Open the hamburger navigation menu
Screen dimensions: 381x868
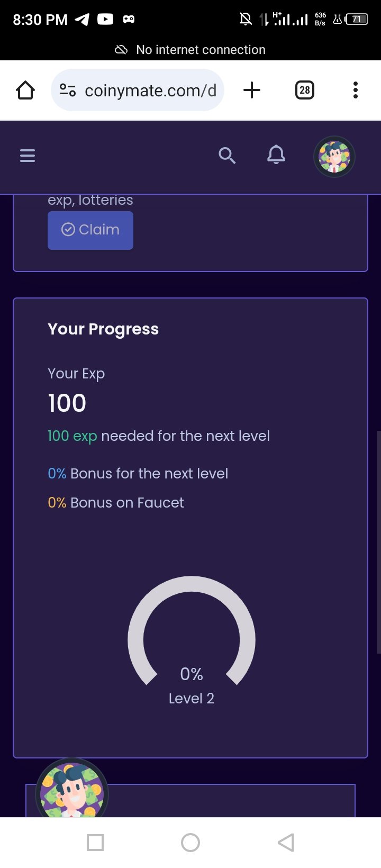(x=28, y=156)
